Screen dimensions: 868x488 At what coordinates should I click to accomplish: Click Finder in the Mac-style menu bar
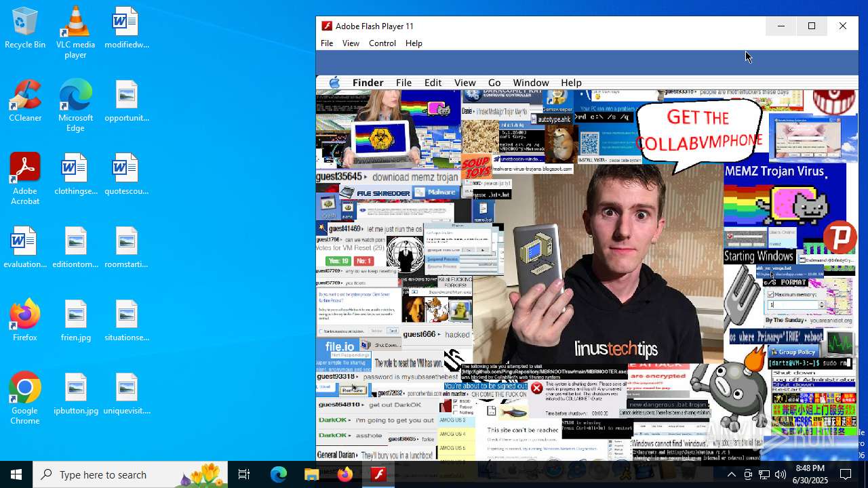click(x=368, y=83)
